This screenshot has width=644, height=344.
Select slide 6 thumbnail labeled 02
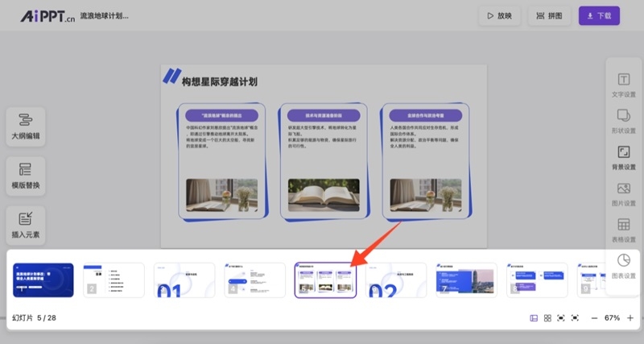[396, 280]
